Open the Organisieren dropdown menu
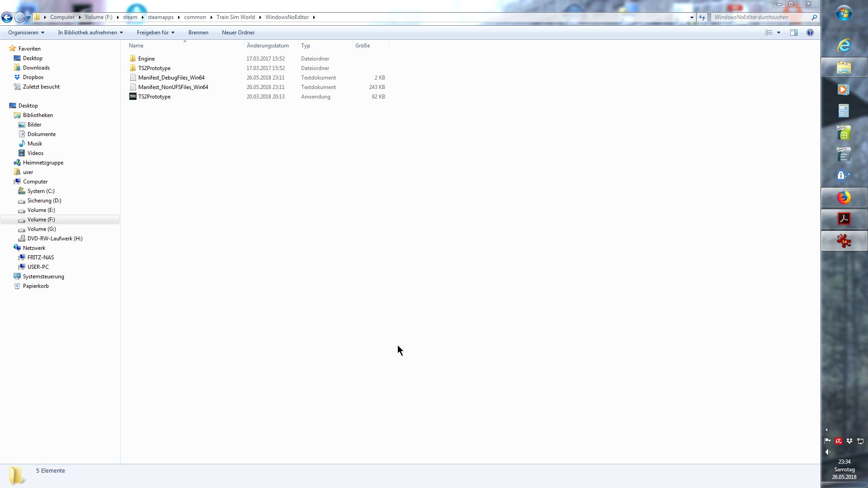Viewport: 868px width, 488px height. 26,33
